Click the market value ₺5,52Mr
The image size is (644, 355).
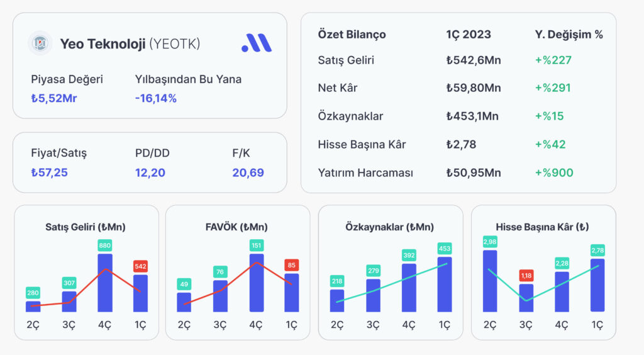54,99
